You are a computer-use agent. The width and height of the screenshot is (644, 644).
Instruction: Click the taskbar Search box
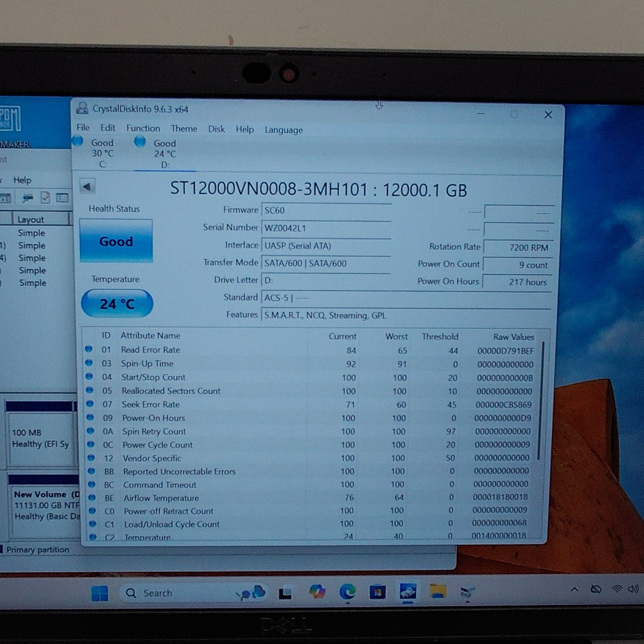[193, 593]
